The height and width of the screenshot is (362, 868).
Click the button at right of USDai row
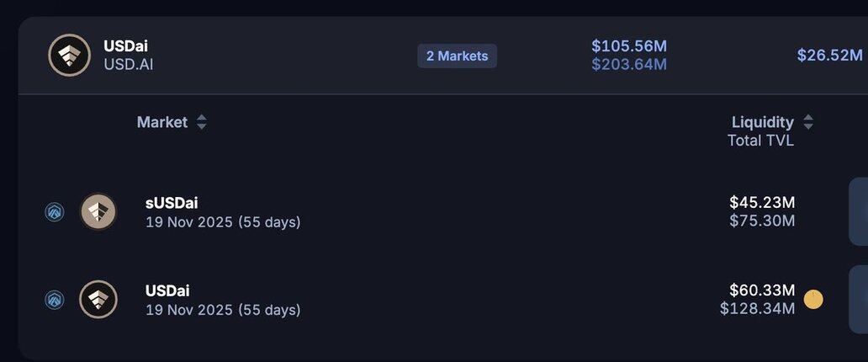coord(859,300)
